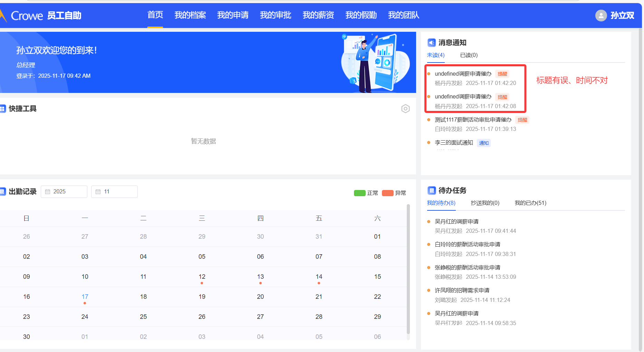This screenshot has width=644, height=352.
Task: Click the 待办任务 list icon
Action: tap(431, 190)
